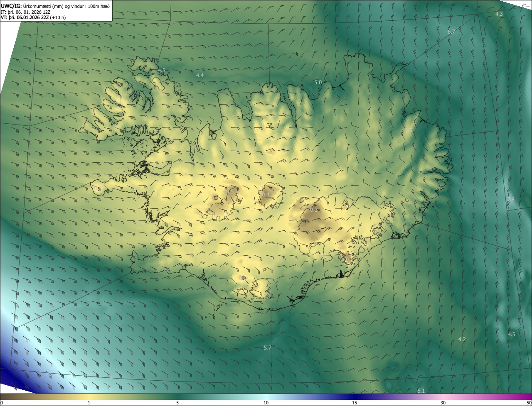Click the '30' tick label on the color scale
The height and width of the screenshot is (406, 532).
tap(443, 403)
